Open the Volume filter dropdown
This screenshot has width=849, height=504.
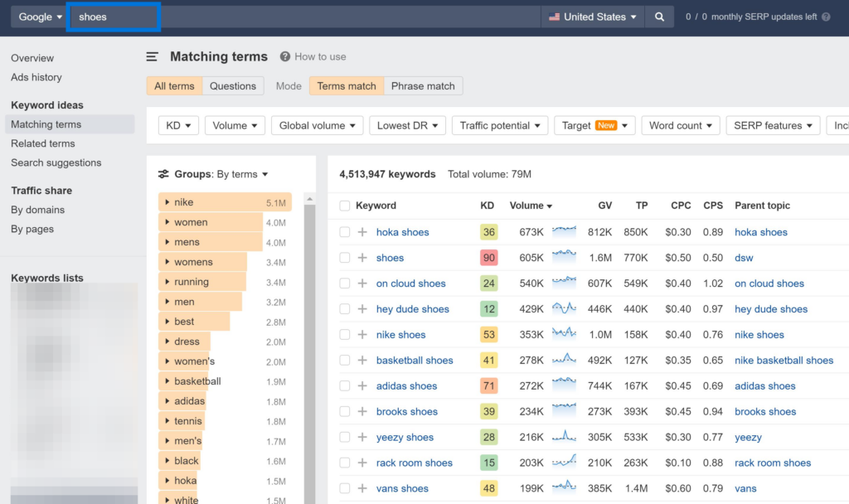click(x=235, y=125)
